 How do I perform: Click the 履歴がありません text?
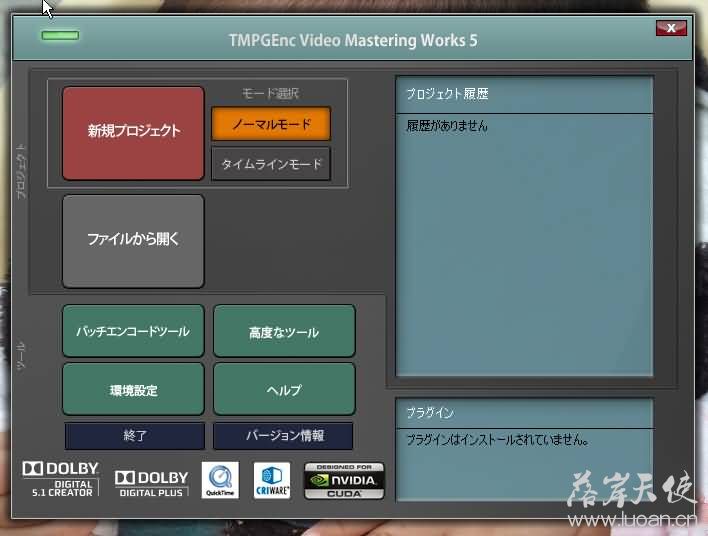(x=447, y=126)
